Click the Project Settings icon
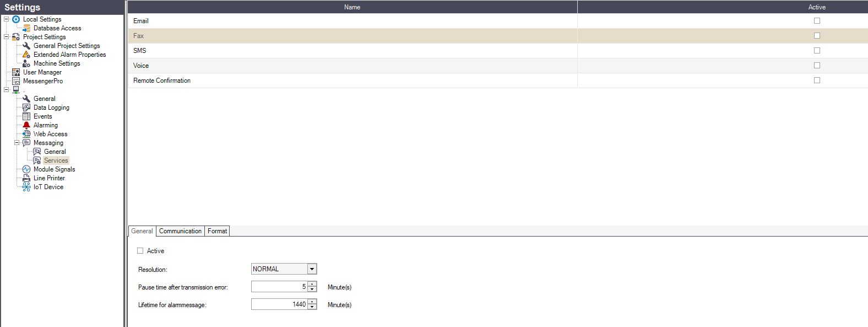This screenshot has width=868, height=327. tap(16, 37)
